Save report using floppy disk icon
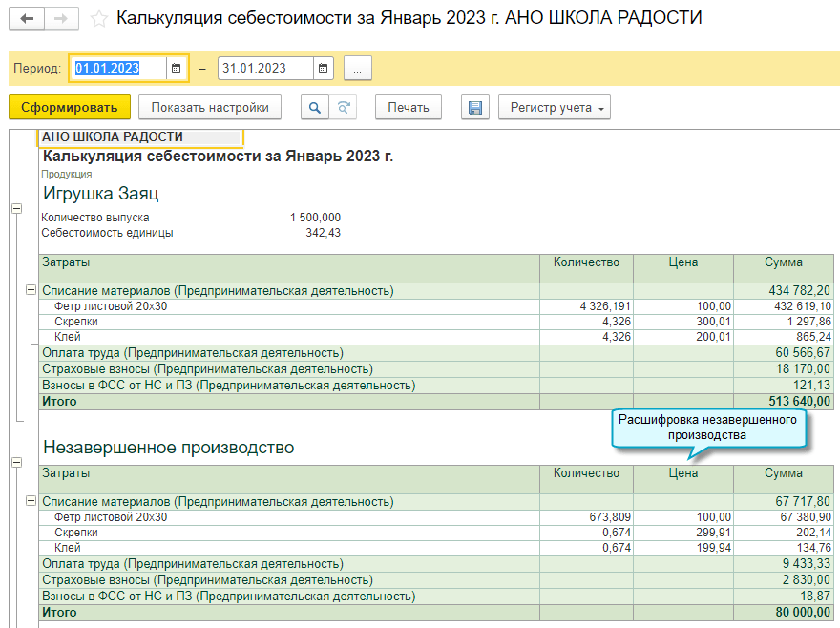The image size is (840, 628). point(474,108)
